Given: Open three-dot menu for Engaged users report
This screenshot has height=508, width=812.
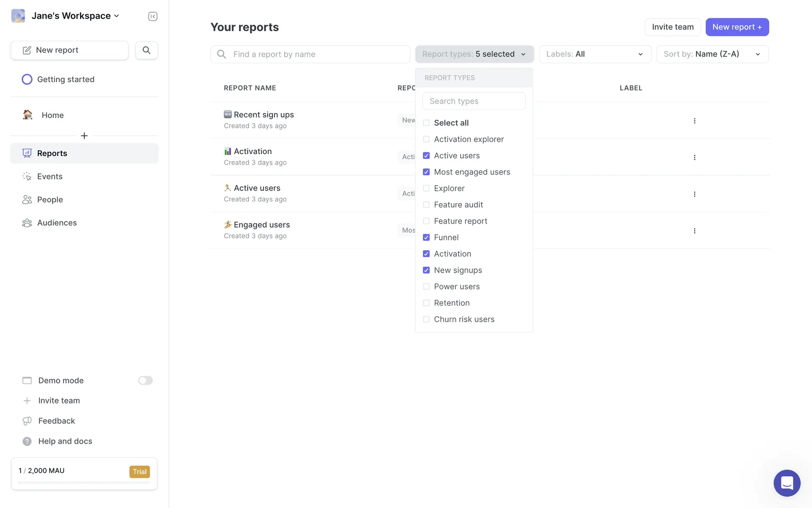Looking at the screenshot, I should coord(694,231).
